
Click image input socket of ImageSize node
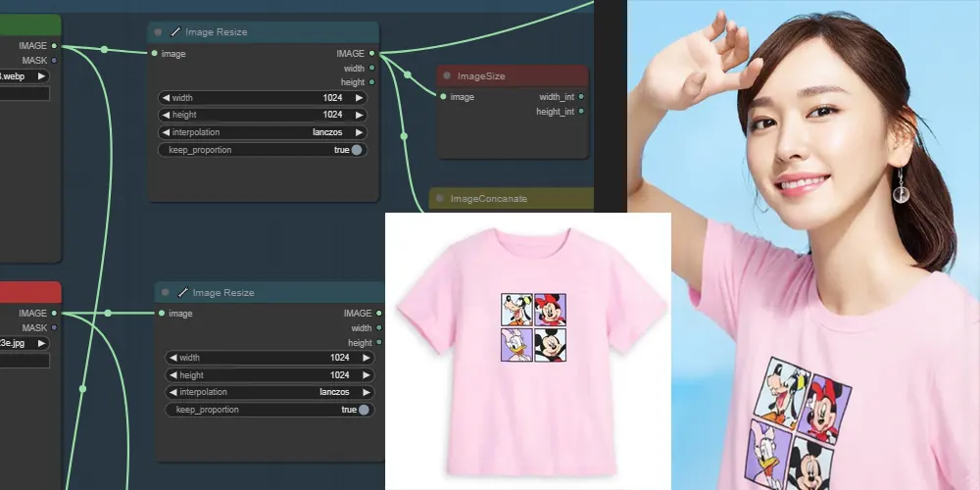(443, 97)
